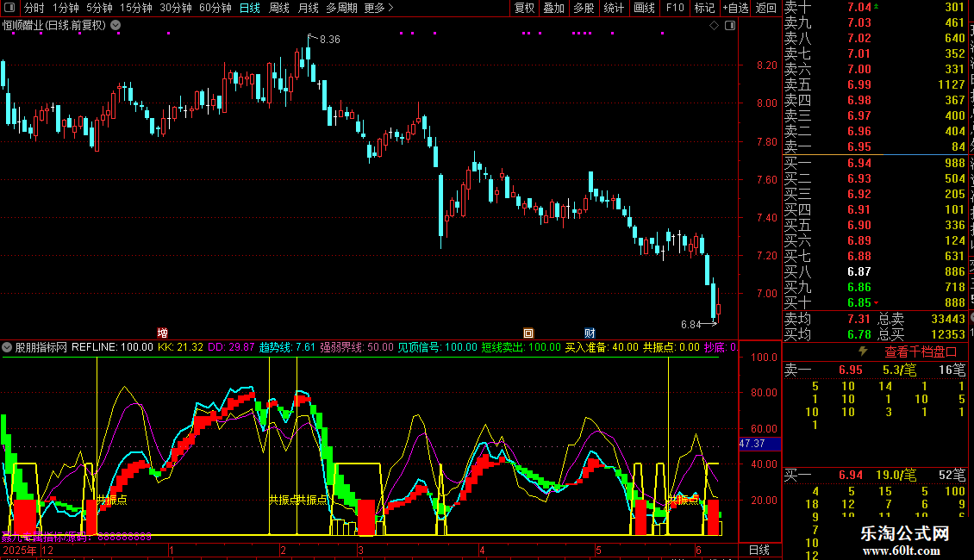974x560 pixels.
Task: Click 总买 12353 total
Action: tap(921, 334)
